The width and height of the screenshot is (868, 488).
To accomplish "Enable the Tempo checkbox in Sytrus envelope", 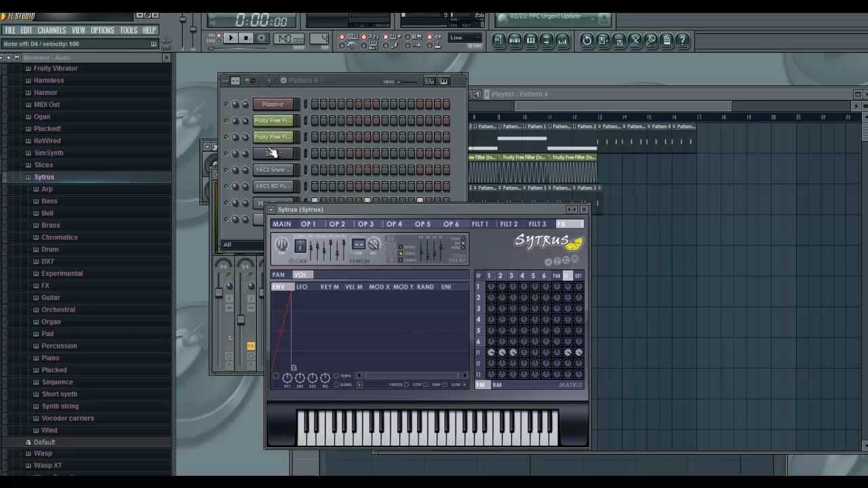I will [336, 376].
